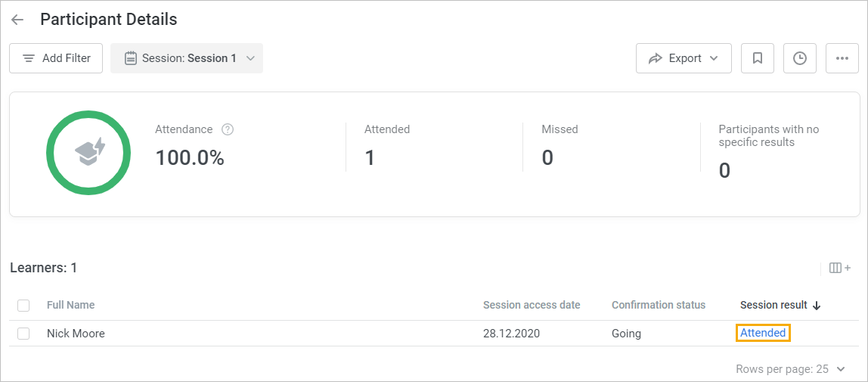Click the Attendance help question mark
The image size is (868, 382).
[228, 129]
